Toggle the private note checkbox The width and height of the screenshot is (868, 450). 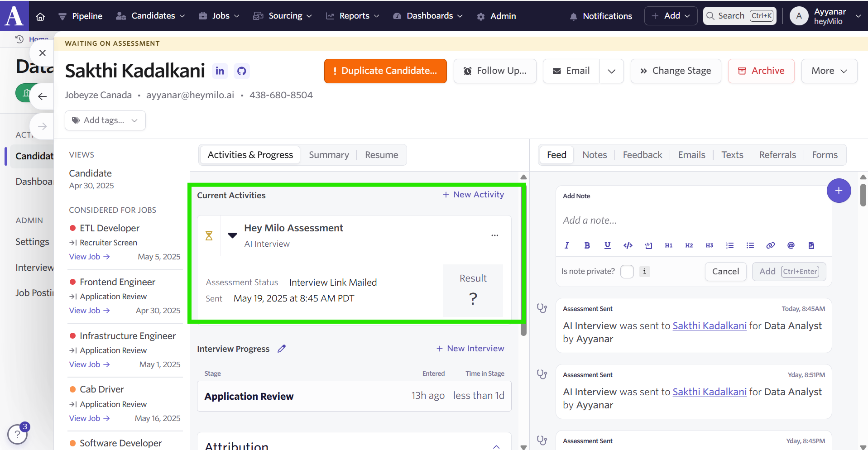point(627,272)
